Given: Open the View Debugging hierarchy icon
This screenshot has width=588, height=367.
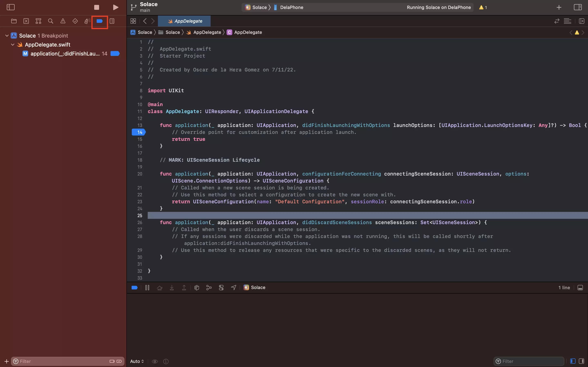Looking at the screenshot, I should [x=196, y=287].
